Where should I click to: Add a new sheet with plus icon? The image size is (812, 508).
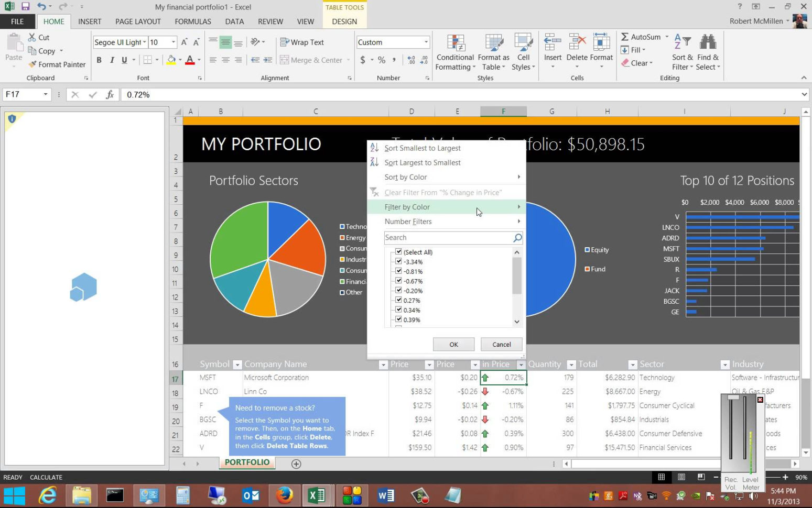coord(296,464)
